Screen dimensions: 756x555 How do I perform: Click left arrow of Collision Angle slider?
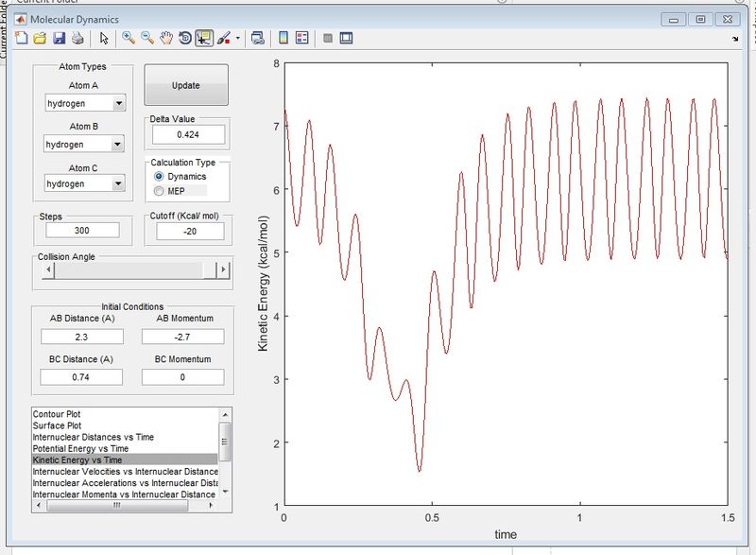[48, 270]
